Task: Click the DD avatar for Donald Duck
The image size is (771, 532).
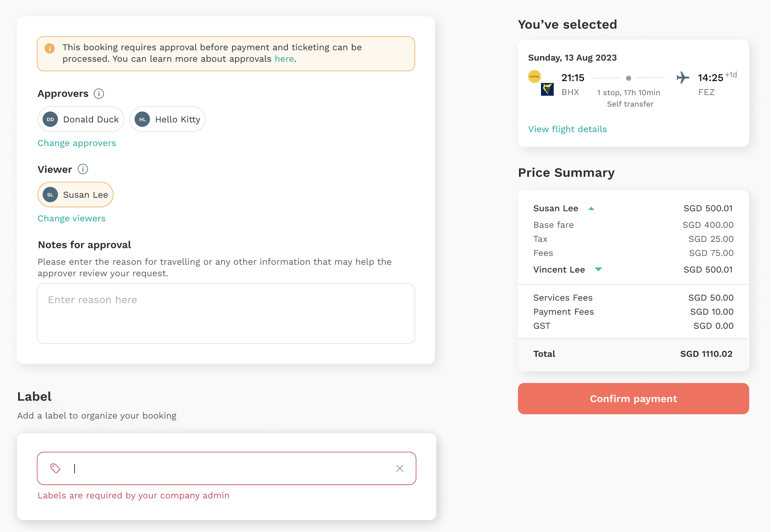Action: pos(50,120)
